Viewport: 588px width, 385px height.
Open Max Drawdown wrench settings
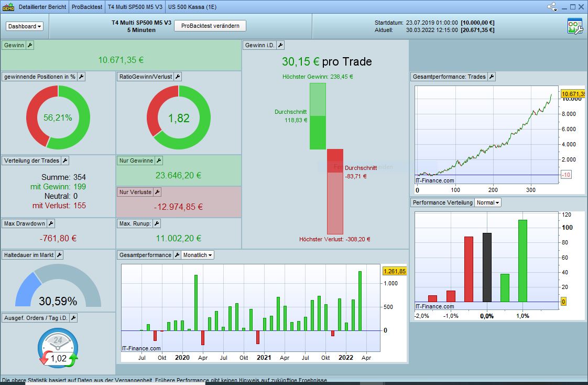(x=51, y=223)
